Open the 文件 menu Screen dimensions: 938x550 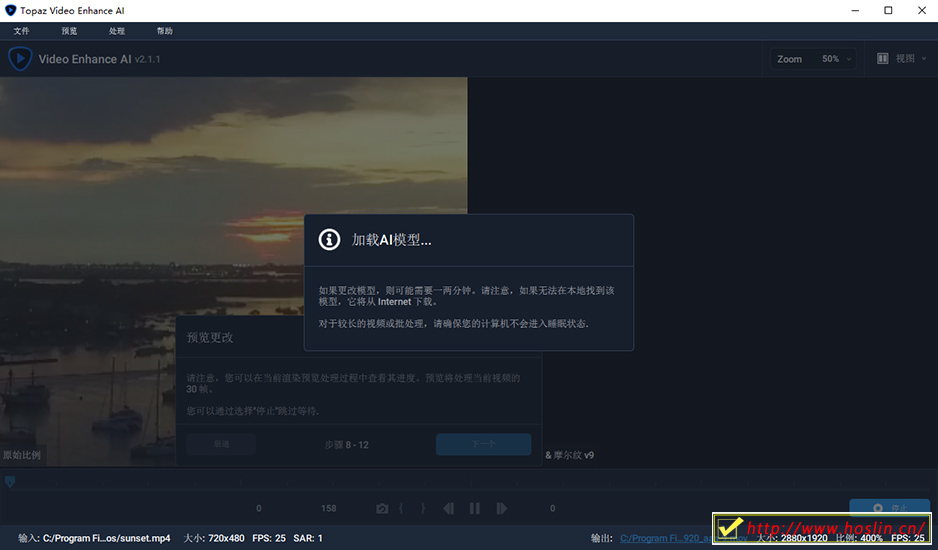point(21,31)
